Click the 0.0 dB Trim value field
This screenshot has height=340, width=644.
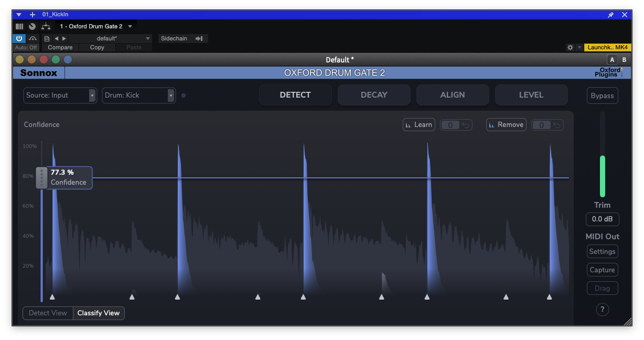pos(602,219)
